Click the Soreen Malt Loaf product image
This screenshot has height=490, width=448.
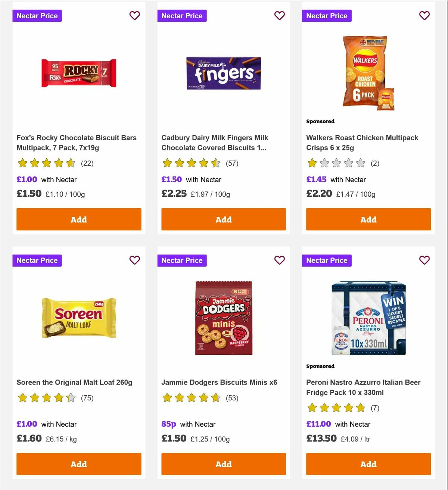tap(79, 317)
